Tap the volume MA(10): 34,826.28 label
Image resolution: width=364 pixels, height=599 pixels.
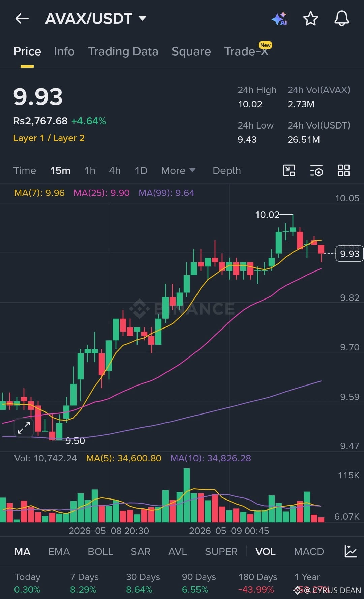click(x=211, y=458)
